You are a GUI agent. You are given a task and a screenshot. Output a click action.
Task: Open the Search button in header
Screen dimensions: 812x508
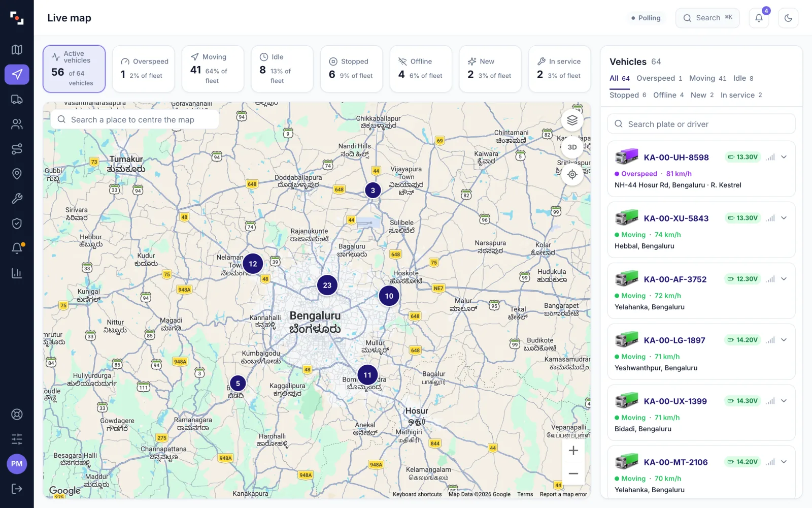click(x=707, y=18)
